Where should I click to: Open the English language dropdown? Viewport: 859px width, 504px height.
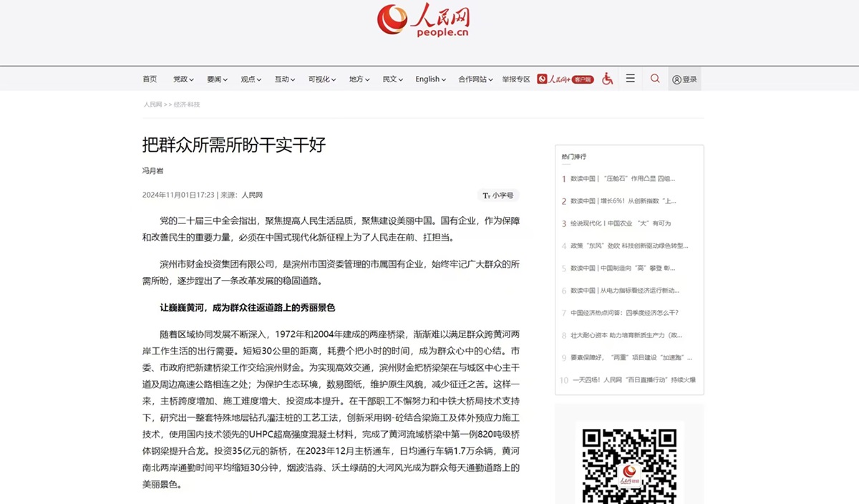430,79
